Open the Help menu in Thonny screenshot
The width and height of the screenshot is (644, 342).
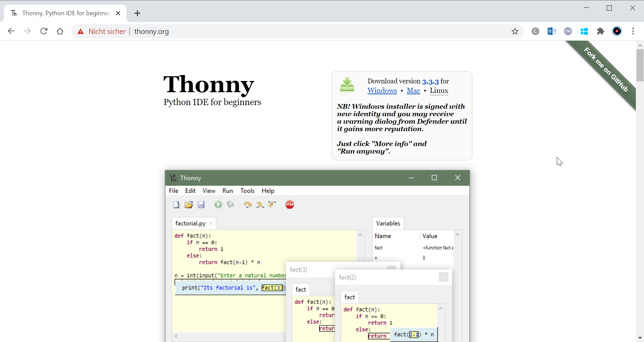[268, 191]
